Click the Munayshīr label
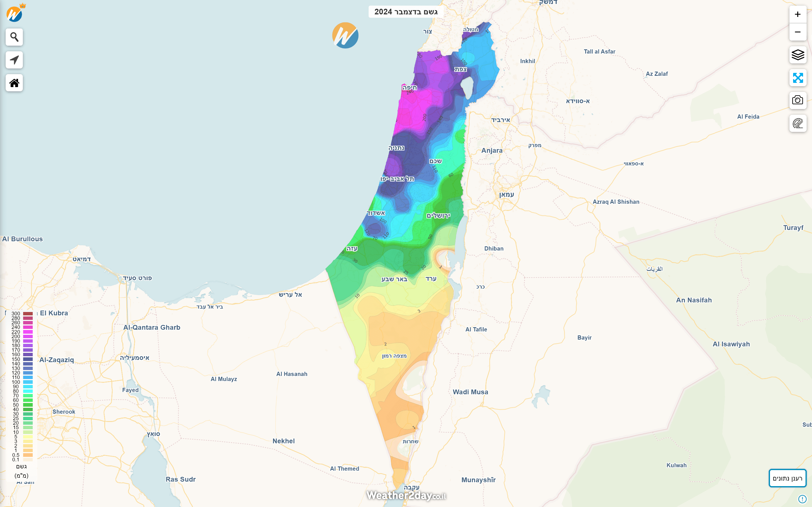The height and width of the screenshot is (507, 812). 478,480
